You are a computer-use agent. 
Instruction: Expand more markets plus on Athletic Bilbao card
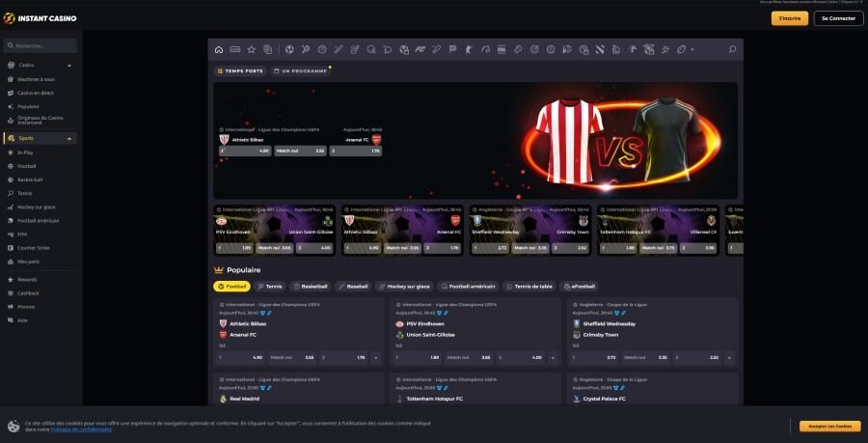pos(376,358)
